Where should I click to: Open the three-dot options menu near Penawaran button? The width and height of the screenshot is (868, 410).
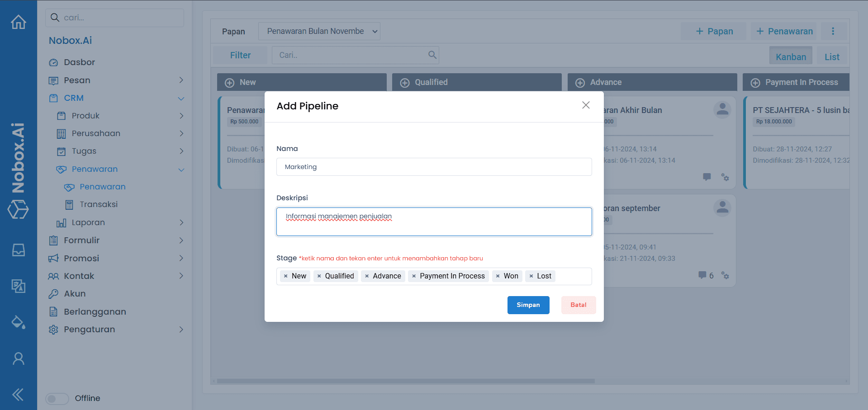tap(833, 31)
